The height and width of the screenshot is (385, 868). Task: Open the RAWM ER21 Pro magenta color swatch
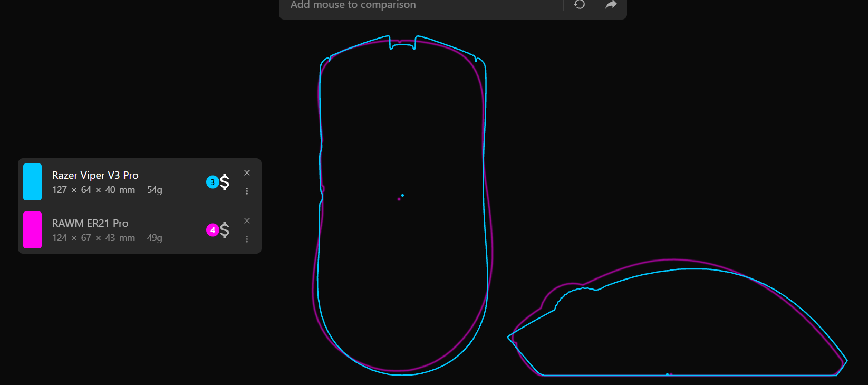(32, 230)
